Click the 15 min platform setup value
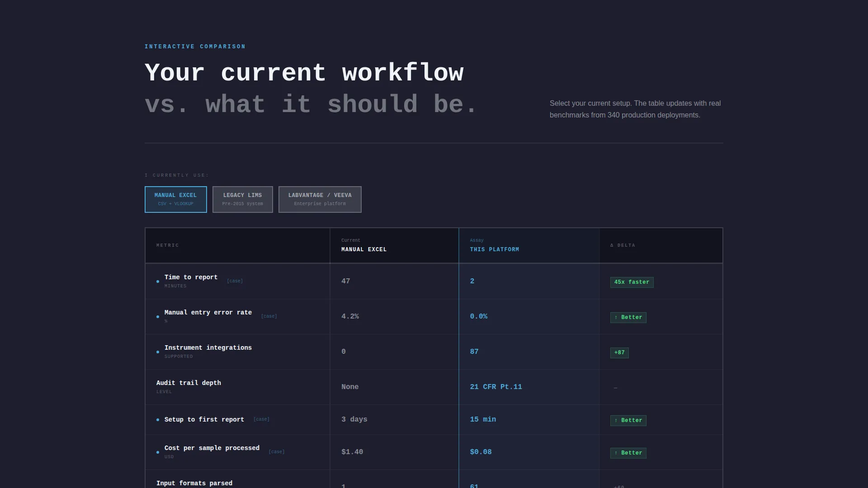868x488 pixels. coord(483,419)
